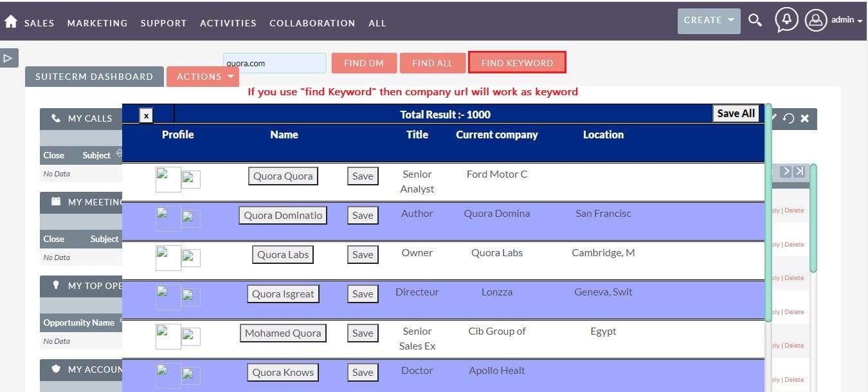
Task: Save the Quora Labs result
Action: point(363,255)
